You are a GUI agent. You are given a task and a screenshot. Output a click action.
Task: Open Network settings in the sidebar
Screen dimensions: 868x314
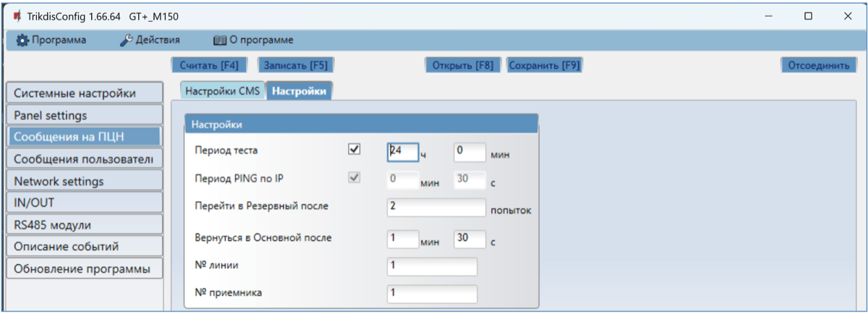[84, 181]
